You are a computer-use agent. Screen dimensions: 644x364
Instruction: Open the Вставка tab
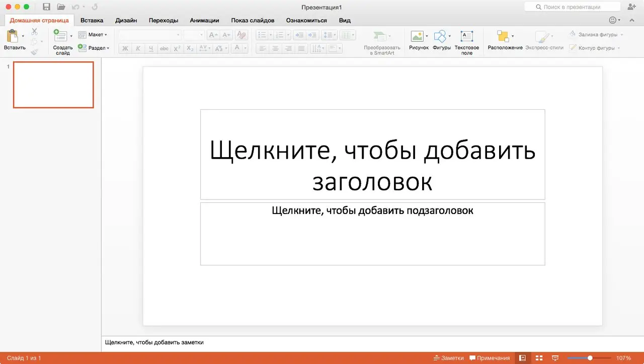click(92, 21)
